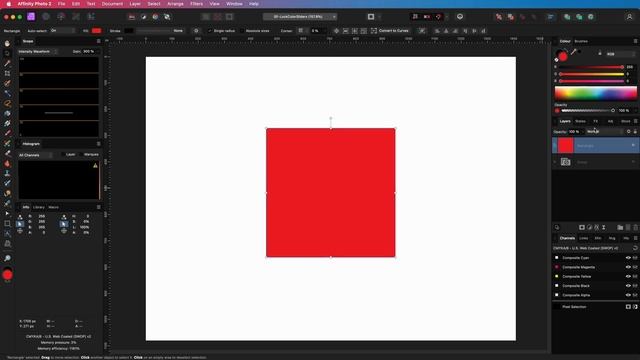Switch to the Export Persona icon
This screenshot has height=360, width=640.
point(91,17)
